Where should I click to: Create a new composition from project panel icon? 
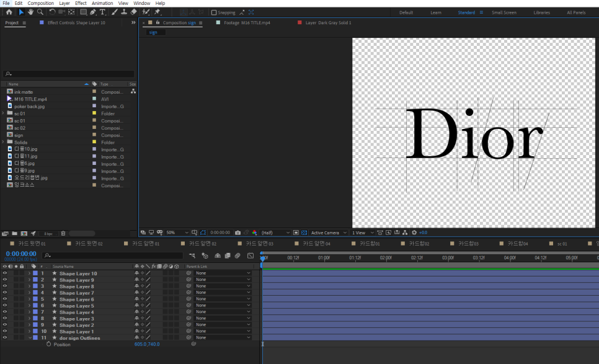tap(24, 233)
